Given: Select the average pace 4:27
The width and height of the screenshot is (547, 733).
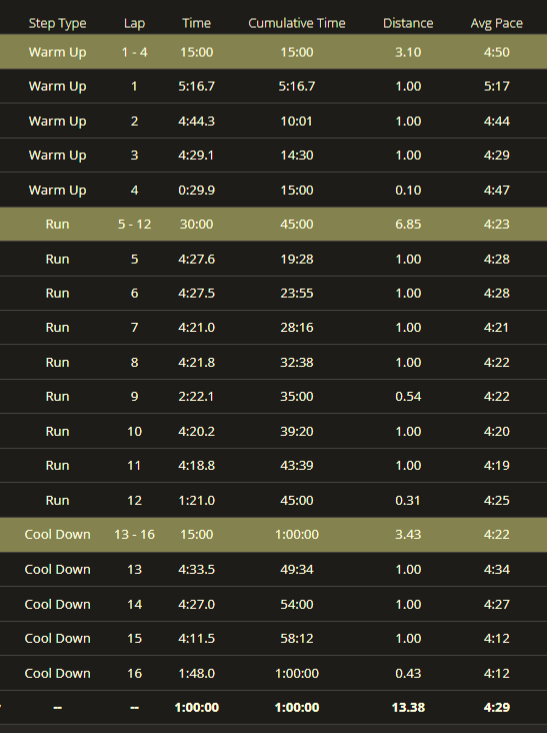Looking at the screenshot, I should click(497, 604).
